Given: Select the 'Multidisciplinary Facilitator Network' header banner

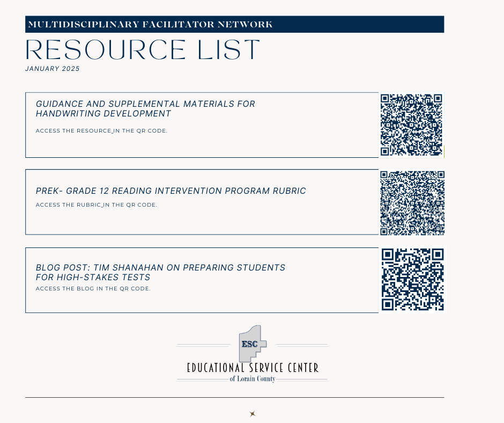Looking at the screenshot, I should (235, 24).
